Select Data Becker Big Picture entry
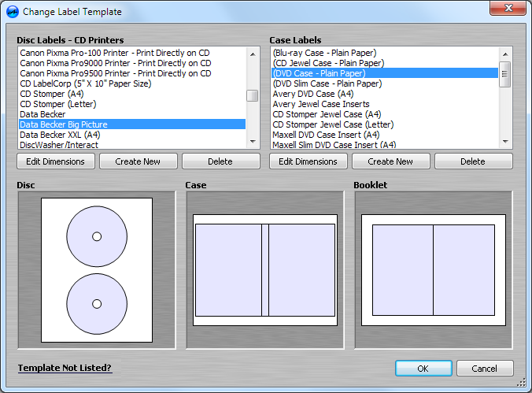 pyautogui.click(x=132, y=124)
